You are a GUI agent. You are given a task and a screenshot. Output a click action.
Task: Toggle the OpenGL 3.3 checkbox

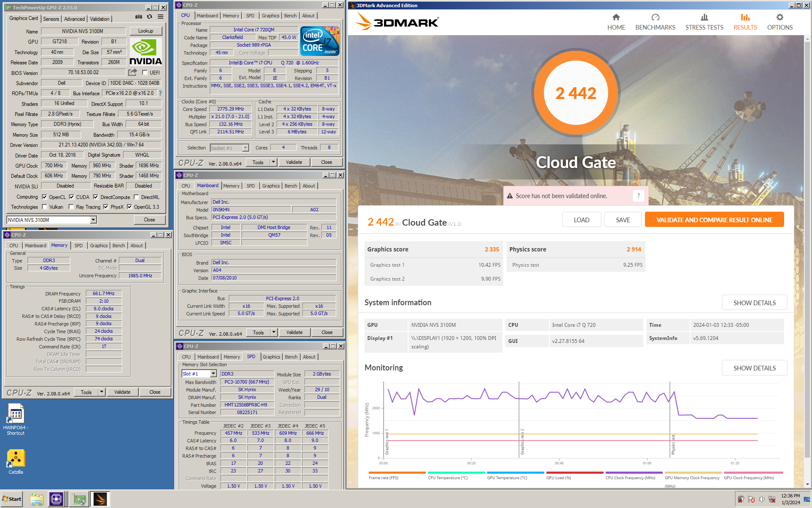129,207
